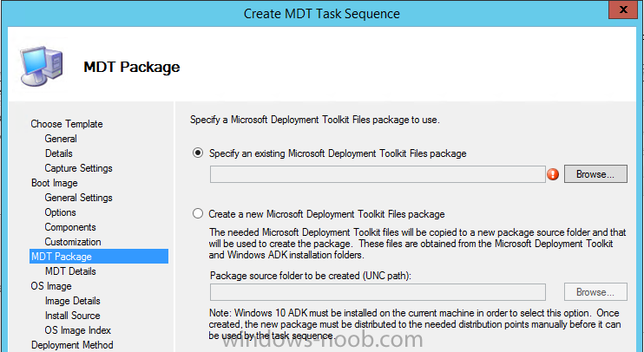Viewport: 644px width, 352px height.
Task: Open Capture Settings step
Action: [78, 168]
